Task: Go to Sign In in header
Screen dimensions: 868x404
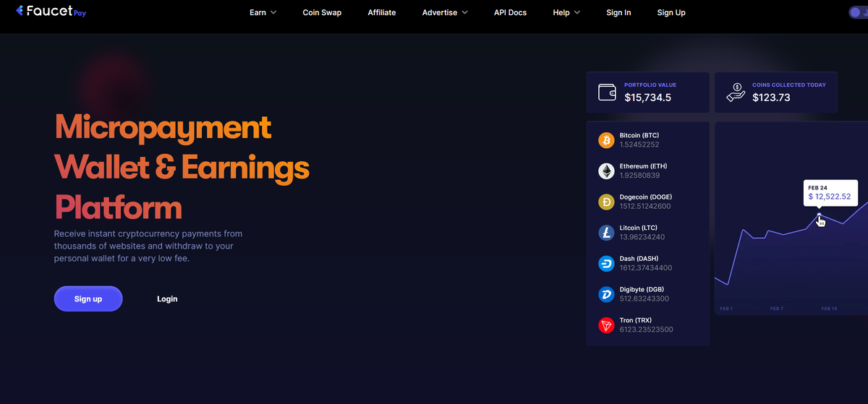Action: tap(618, 12)
